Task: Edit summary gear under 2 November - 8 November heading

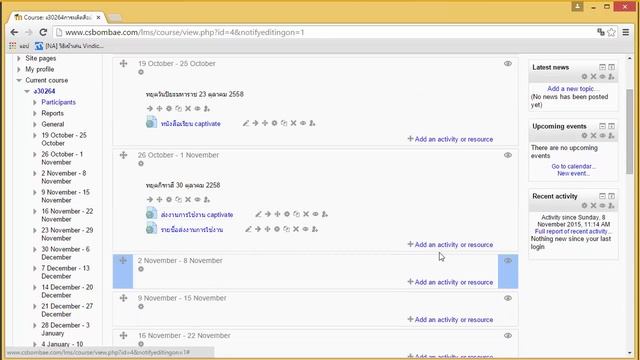Action: pos(141,269)
